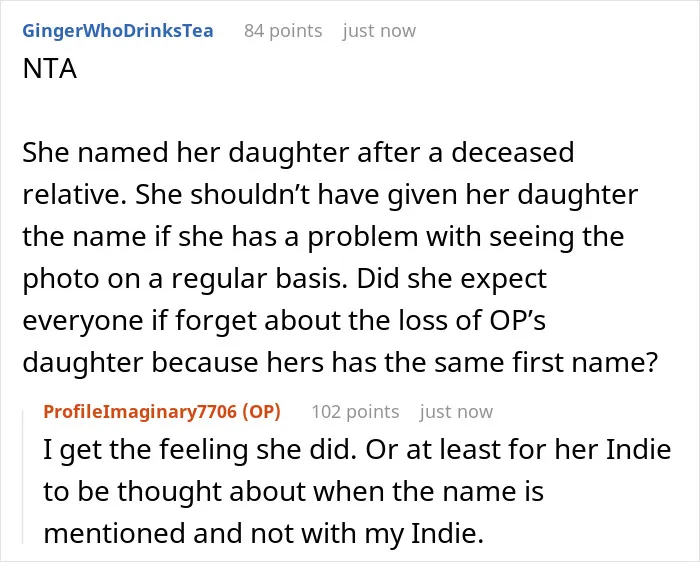Click the line 'She named her daughter after a deceased'

[x=298, y=152]
